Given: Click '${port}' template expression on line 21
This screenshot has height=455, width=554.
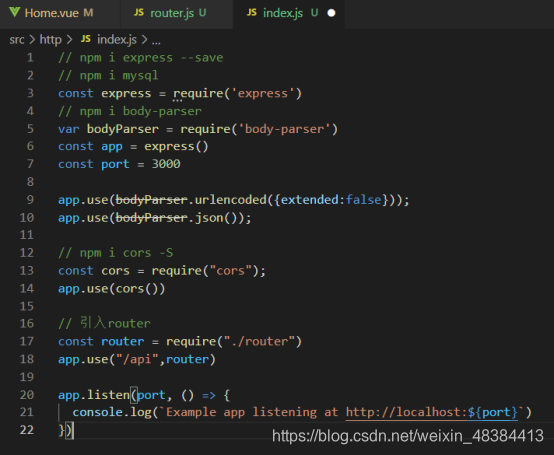Looking at the screenshot, I should click(492, 412).
